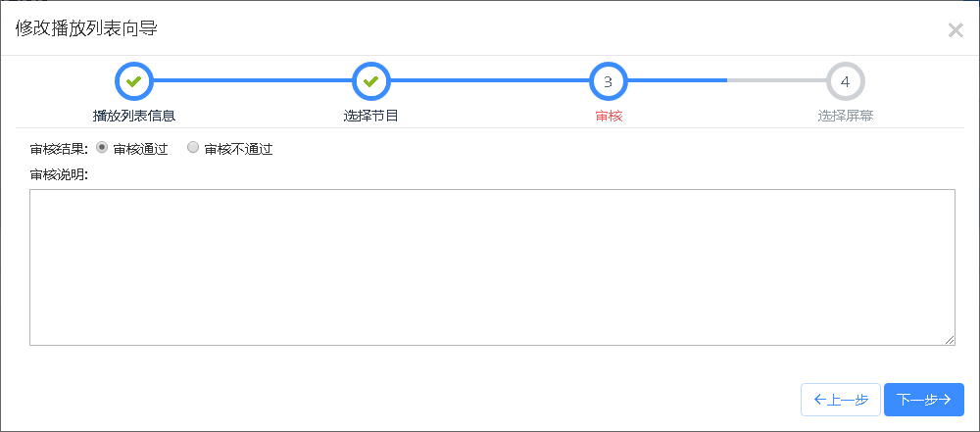Click inside the 审核说明 text area
980x432 pixels.
coord(492,266)
